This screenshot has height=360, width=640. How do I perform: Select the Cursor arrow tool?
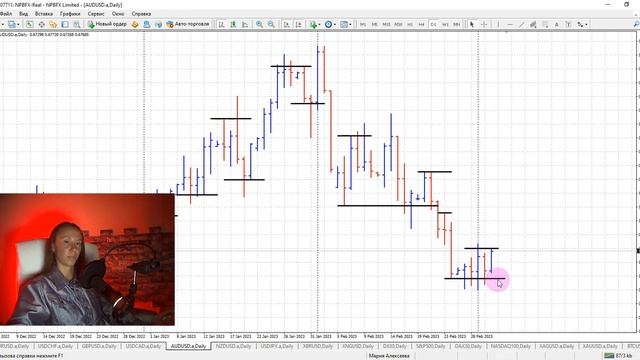pos(472,24)
